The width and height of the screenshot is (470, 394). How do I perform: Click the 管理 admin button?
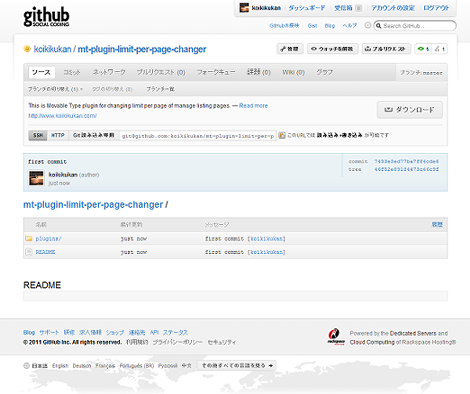[x=290, y=49]
